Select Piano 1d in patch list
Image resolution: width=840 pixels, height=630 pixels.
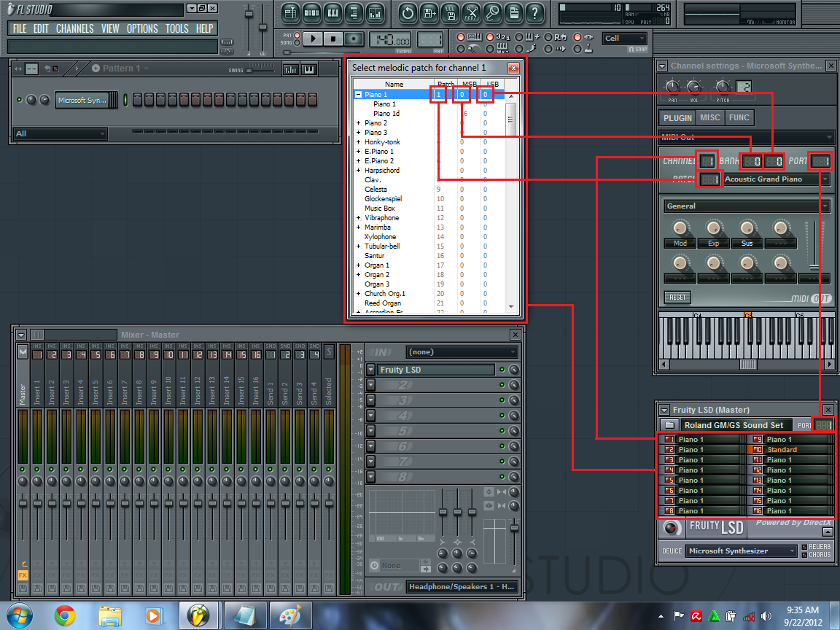click(x=386, y=114)
